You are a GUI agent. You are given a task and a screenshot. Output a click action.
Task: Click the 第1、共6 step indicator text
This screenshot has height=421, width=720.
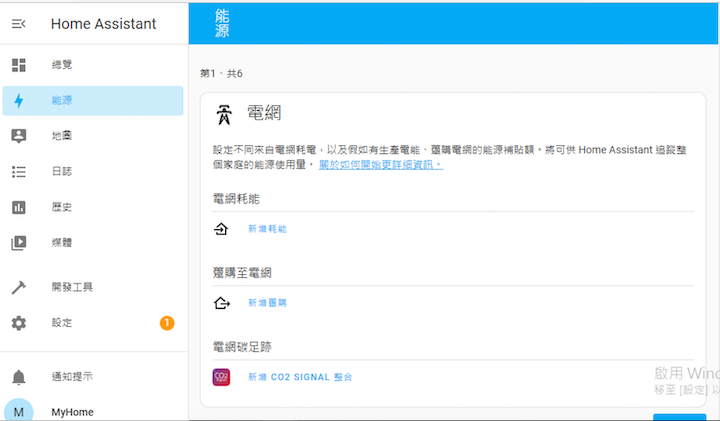tap(221, 73)
